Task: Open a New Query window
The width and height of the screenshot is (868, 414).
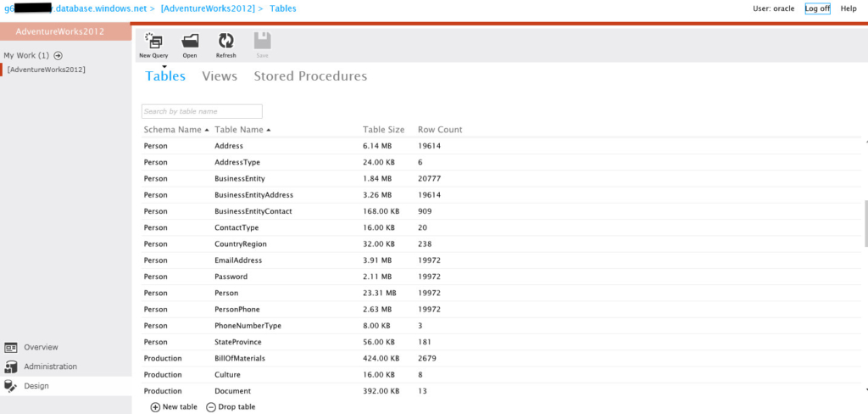Action: click(153, 45)
